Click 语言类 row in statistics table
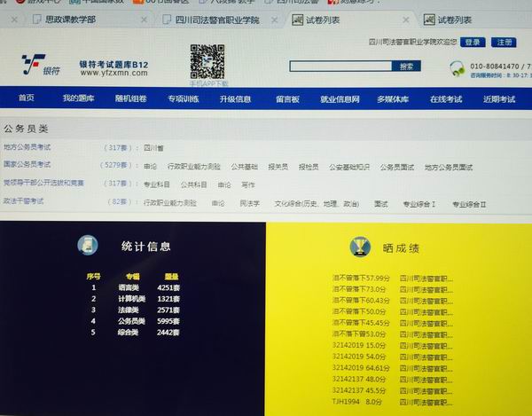Viewport: 532px width, 416px height. tap(133, 287)
